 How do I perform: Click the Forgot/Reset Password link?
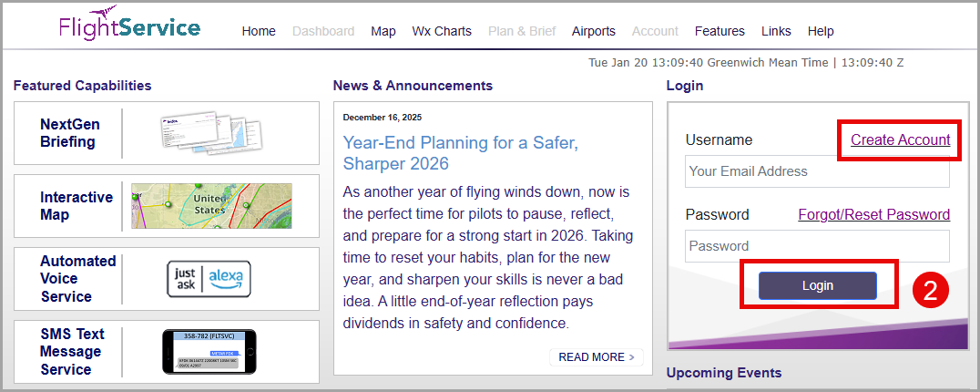click(873, 215)
